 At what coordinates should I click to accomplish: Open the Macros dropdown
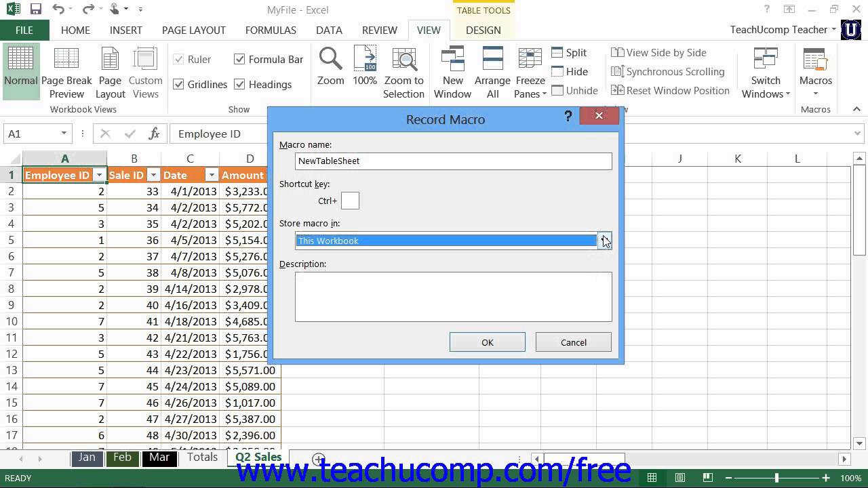pos(816,73)
